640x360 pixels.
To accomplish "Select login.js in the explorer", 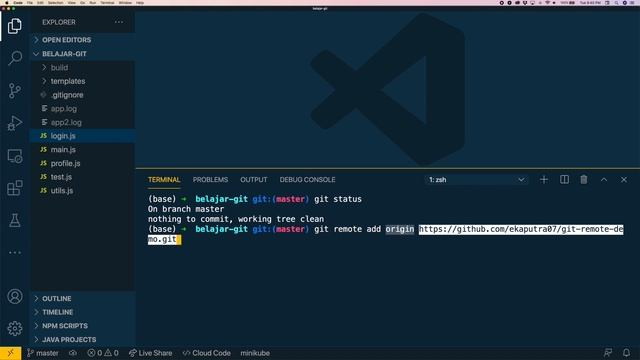I will pyautogui.click(x=83, y=136).
